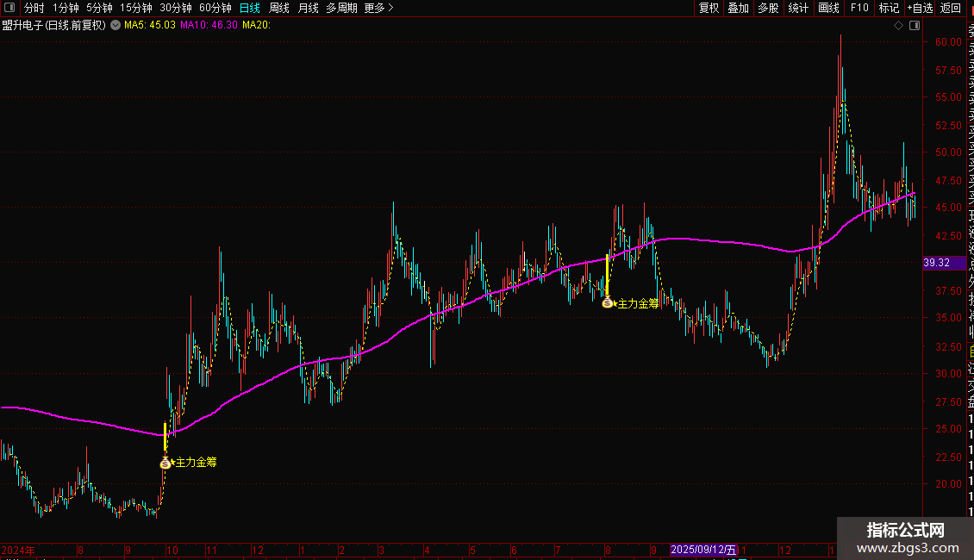Image resolution: width=974 pixels, height=560 pixels.
Task: Click the 主力金筹 icon near August
Action: tap(607, 303)
